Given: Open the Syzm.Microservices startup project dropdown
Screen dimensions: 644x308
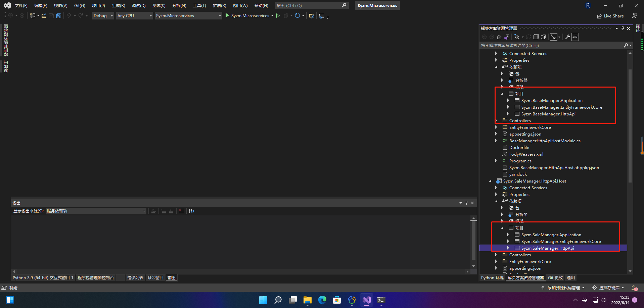Looking at the screenshot, I should 188,16.
